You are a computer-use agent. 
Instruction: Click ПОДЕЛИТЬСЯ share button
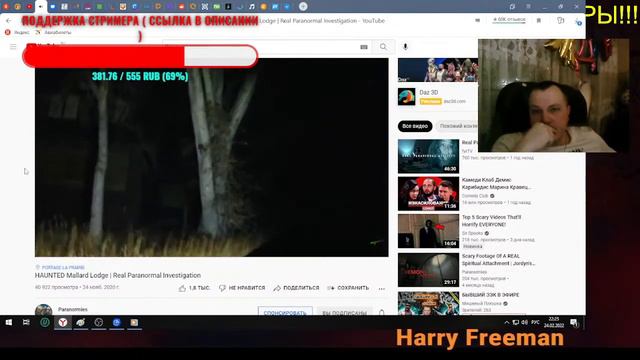click(x=296, y=288)
